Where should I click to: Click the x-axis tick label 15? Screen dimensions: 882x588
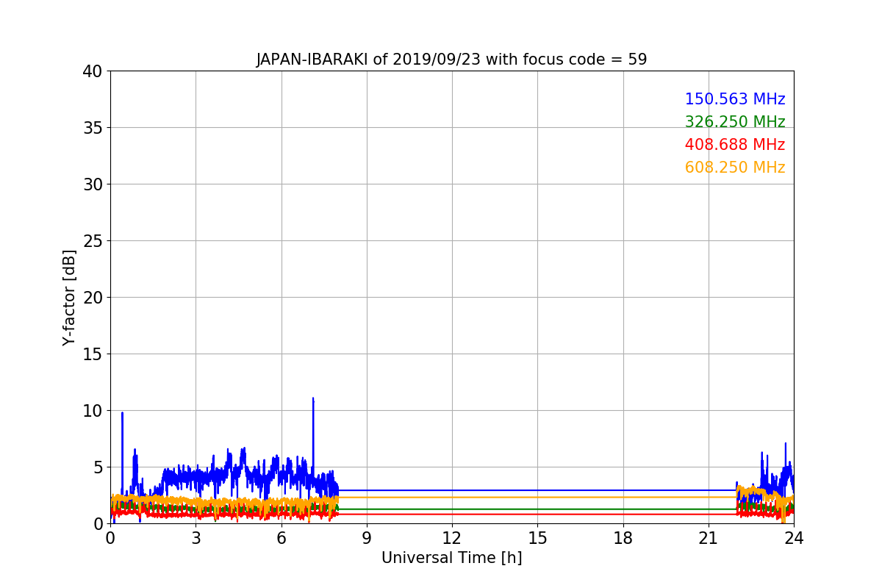pyautogui.click(x=537, y=538)
